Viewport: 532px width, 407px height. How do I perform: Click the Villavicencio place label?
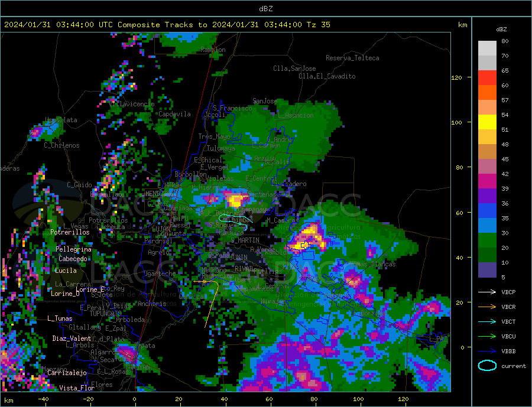tap(132, 104)
